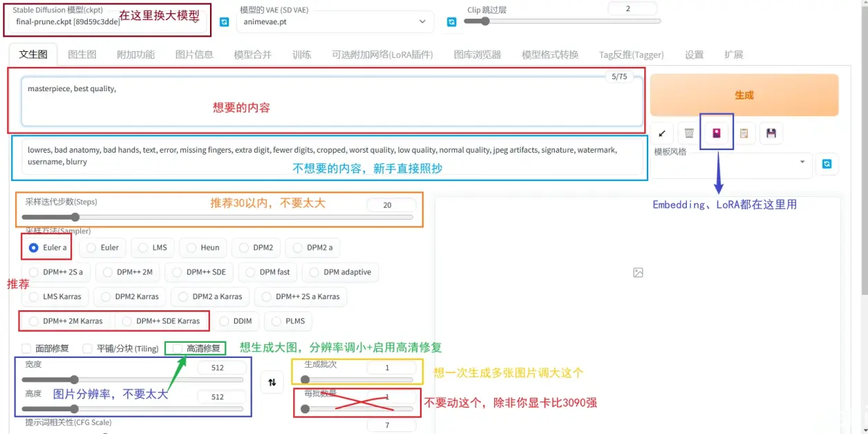The height and width of the screenshot is (434, 868).
Task: Enable the 面部修复 checkbox
Action: click(26, 348)
